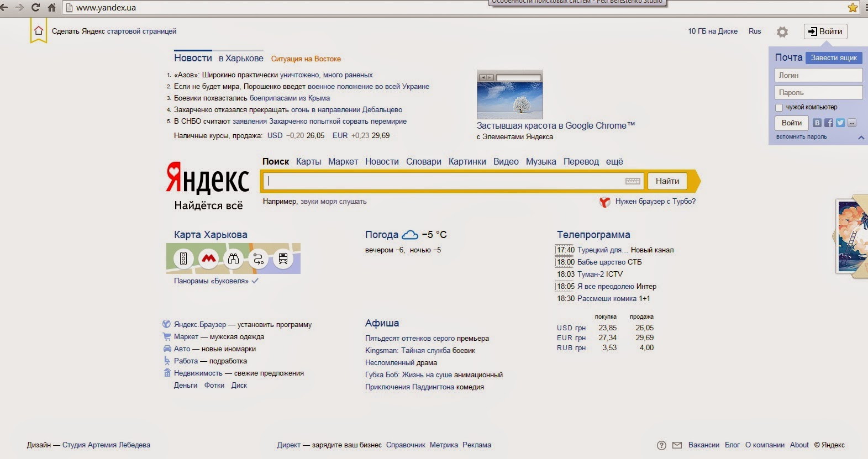Click the cloud weather icon
This screenshot has height=459, width=868.
410,235
